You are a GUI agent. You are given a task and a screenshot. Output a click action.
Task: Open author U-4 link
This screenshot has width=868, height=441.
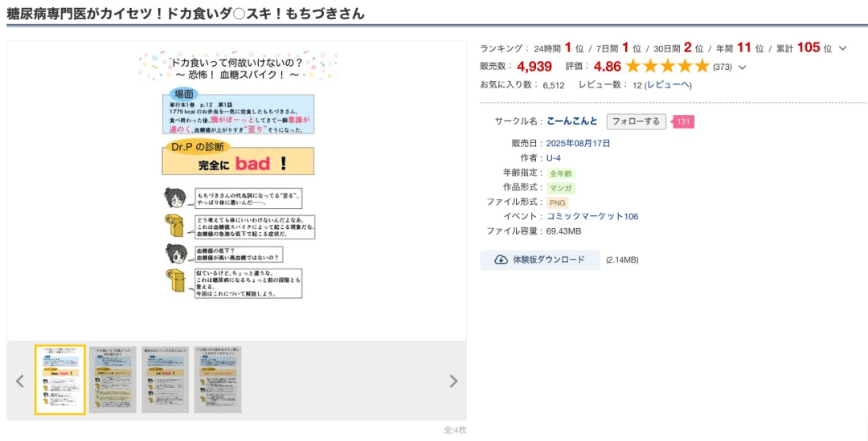[x=554, y=157]
